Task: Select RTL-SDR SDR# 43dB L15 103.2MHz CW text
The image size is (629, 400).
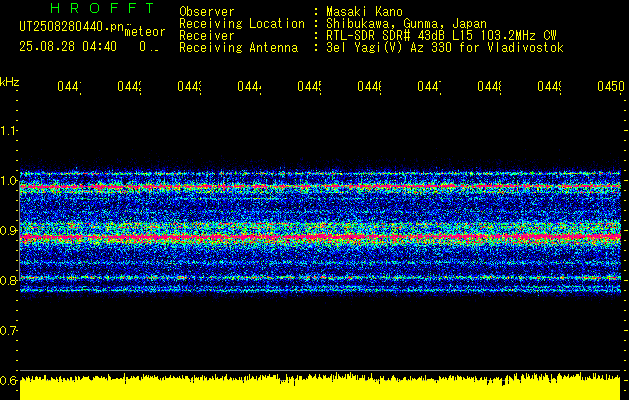Action: [x=441, y=36]
